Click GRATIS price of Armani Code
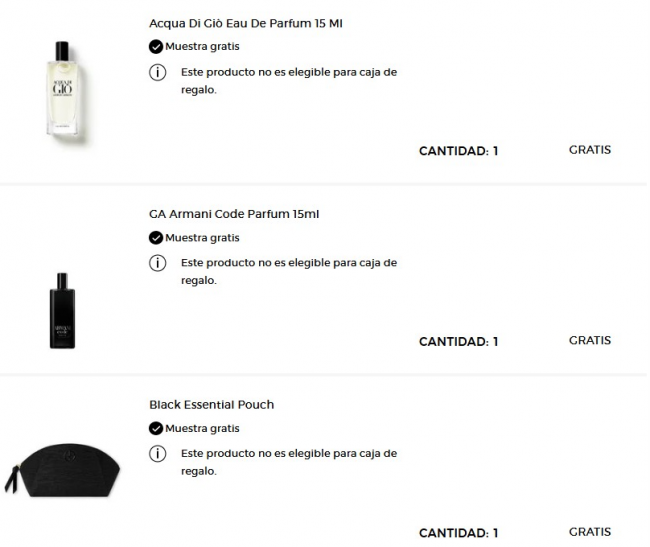The height and width of the screenshot is (547, 650). [589, 340]
